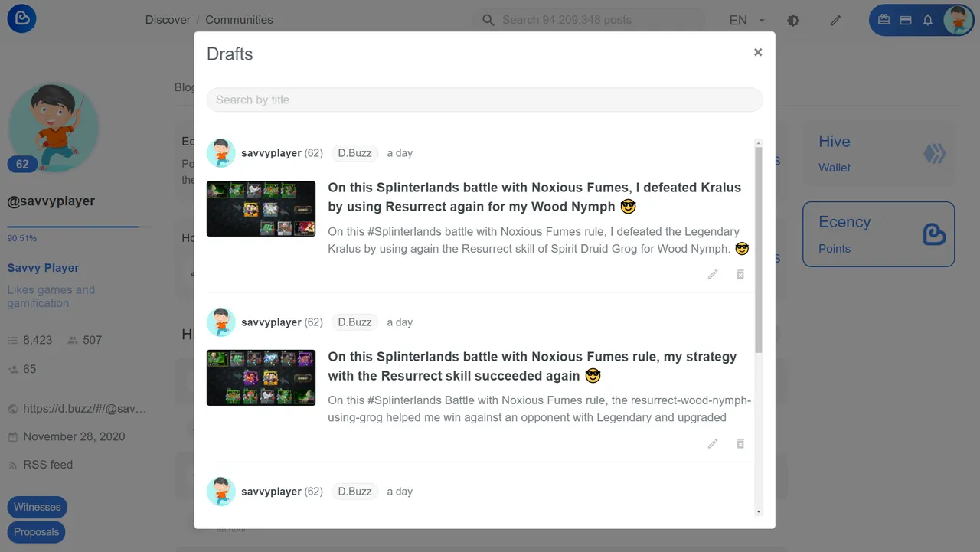
Task: Open the d.buzz profile website link
Action: coord(77,409)
